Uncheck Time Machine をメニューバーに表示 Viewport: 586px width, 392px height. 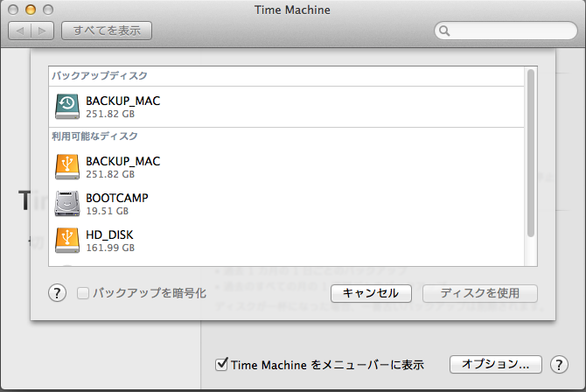click(221, 364)
